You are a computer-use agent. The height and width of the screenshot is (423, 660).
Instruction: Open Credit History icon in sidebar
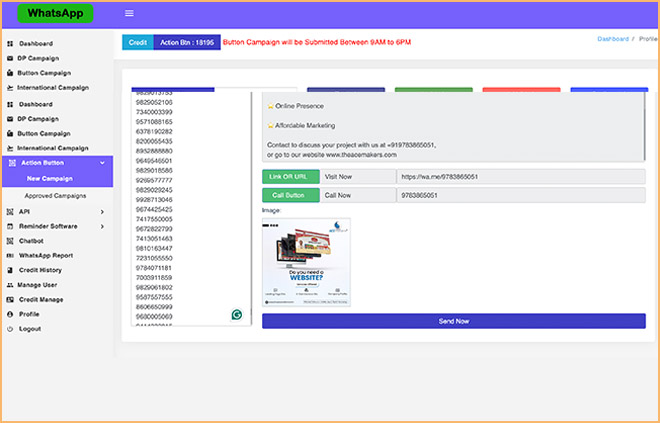pyautogui.click(x=11, y=270)
